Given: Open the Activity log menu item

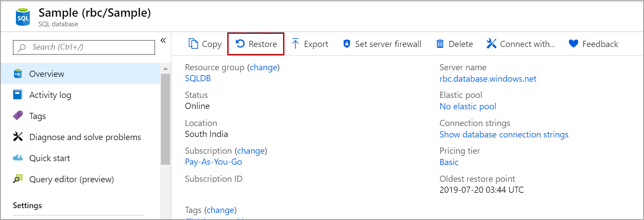Looking at the screenshot, I should (x=50, y=95).
